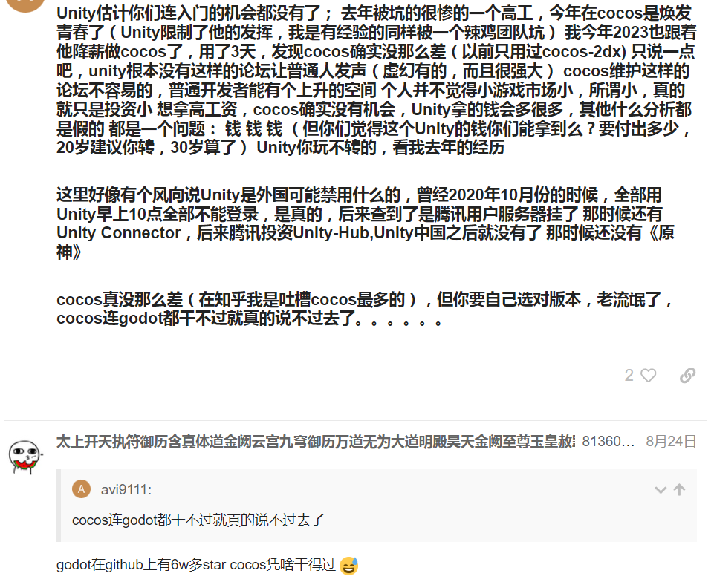Open profile of user 太上开天执符御历含真体道
714x588 pixels.
pos(316,442)
